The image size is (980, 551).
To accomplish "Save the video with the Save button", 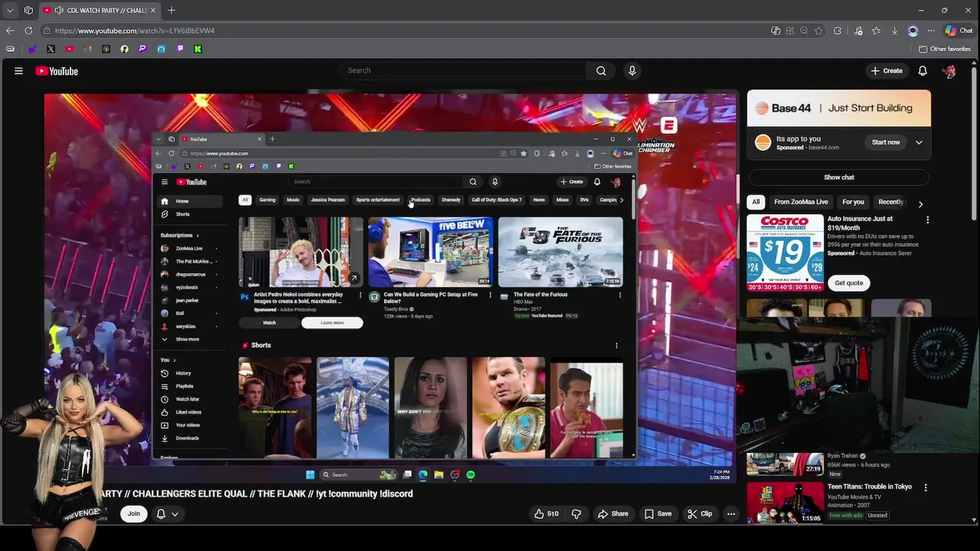I will pos(658,514).
